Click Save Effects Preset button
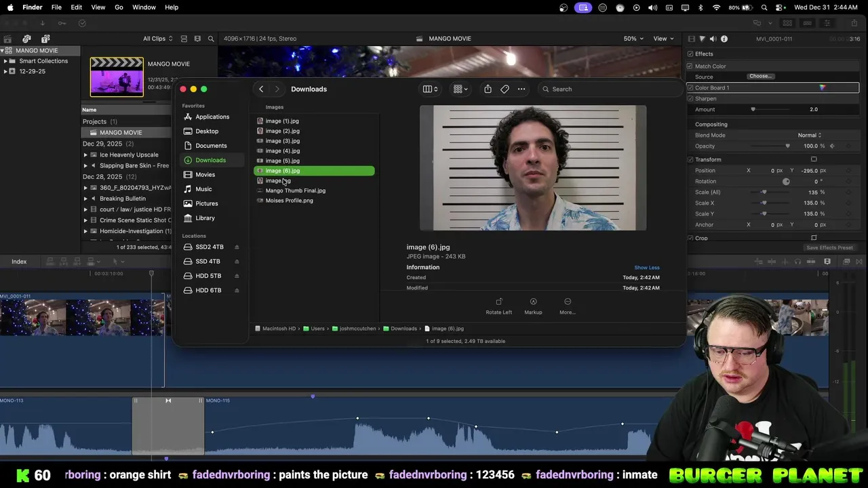The height and width of the screenshot is (488, 868). pyautogui.click(x=829, y=247)
